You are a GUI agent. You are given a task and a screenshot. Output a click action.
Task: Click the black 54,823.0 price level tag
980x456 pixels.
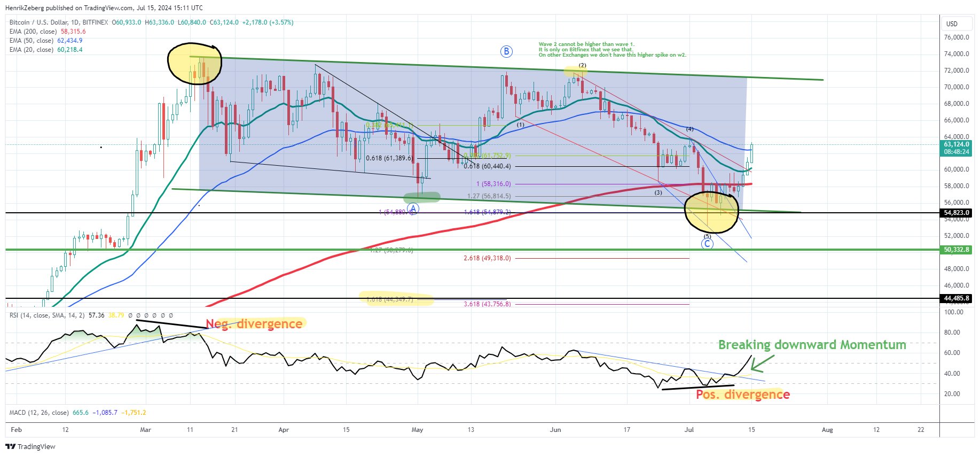(x=956, y=213)
